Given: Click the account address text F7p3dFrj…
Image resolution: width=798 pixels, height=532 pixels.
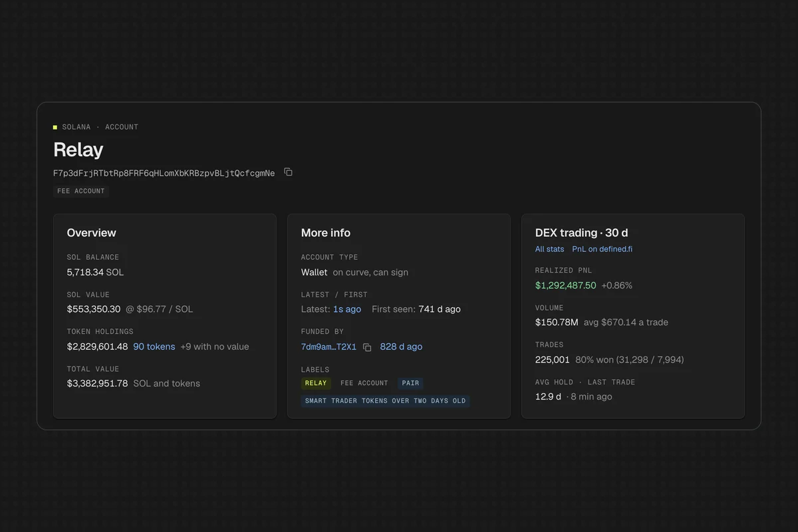Looking at the screenshot, I should tap(164, 173).
